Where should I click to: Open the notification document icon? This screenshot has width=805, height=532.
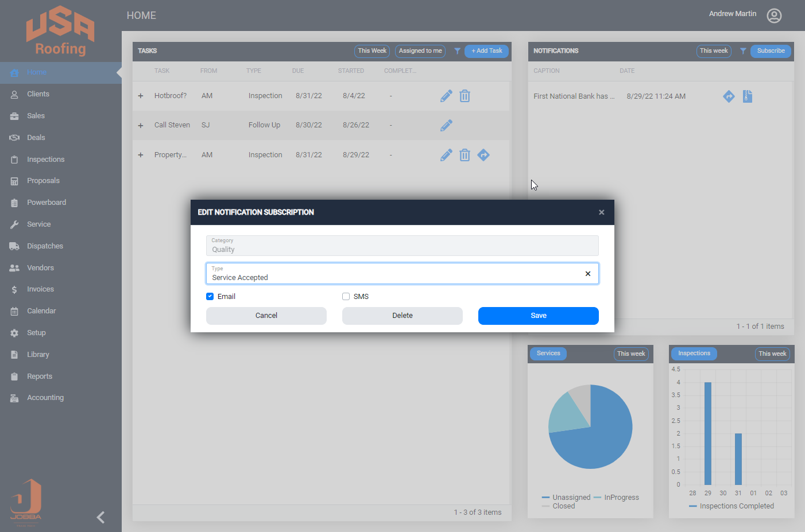747,96
